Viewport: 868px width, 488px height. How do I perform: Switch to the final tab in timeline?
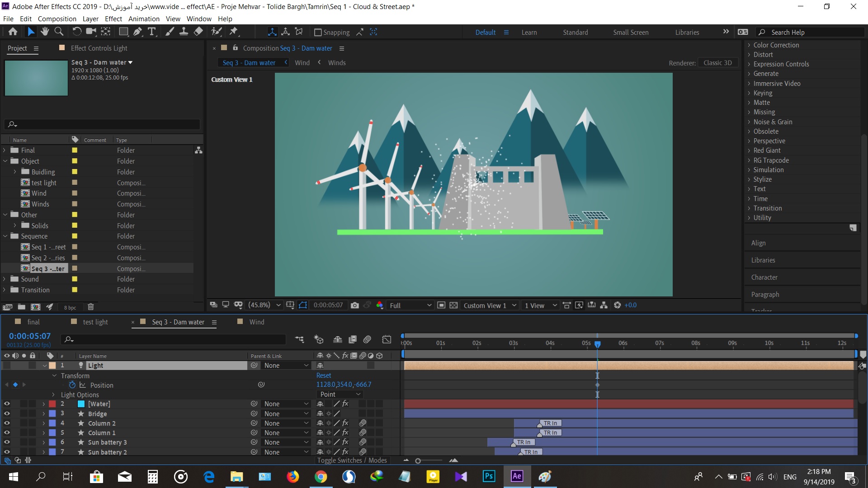33,322
